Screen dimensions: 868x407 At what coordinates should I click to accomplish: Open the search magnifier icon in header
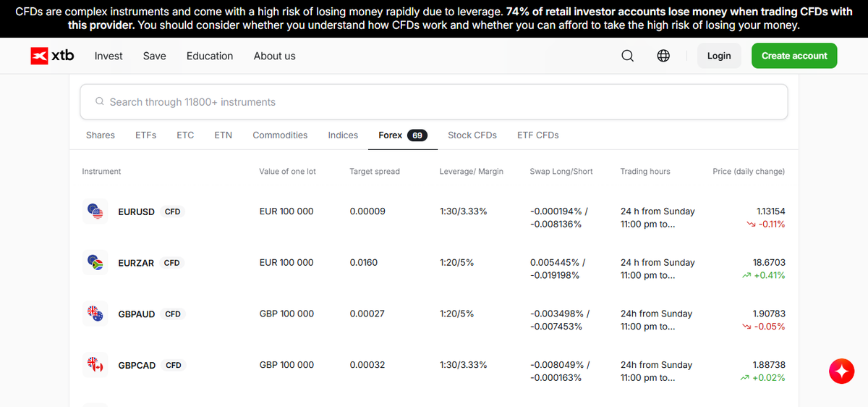tap(627, 56)
